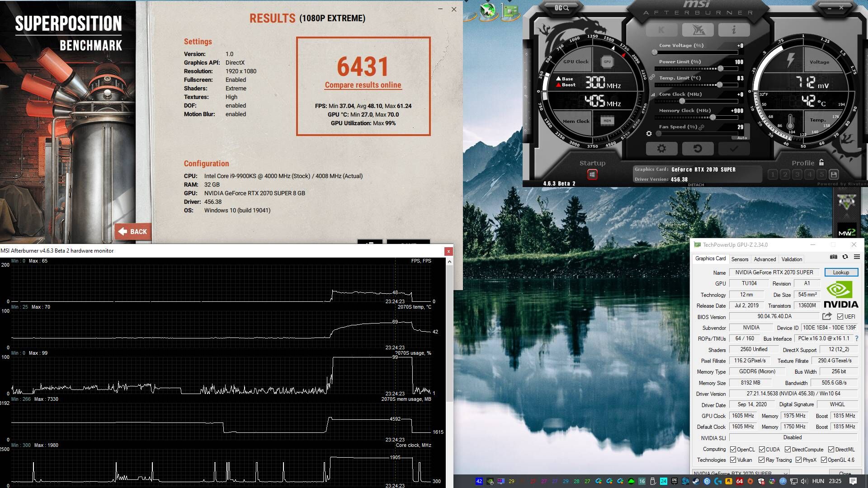Adjust the Power Limit slider handle

(x=720, y=69)
